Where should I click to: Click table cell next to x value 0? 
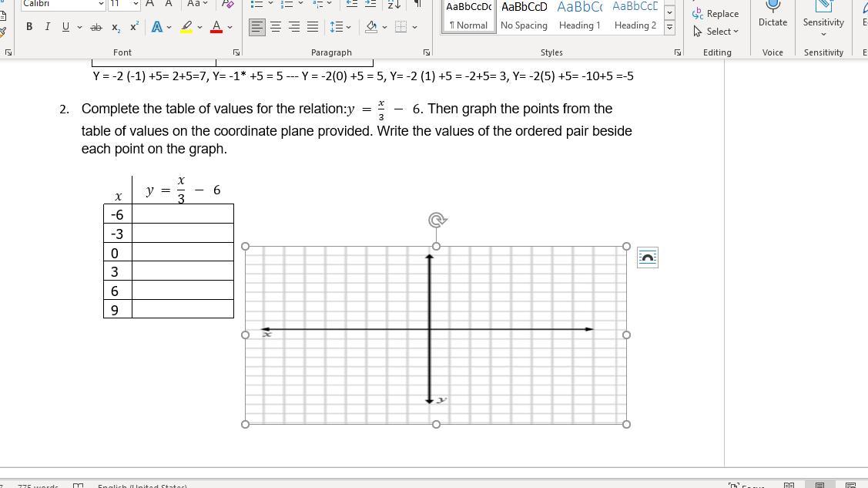tap(183, 252)
